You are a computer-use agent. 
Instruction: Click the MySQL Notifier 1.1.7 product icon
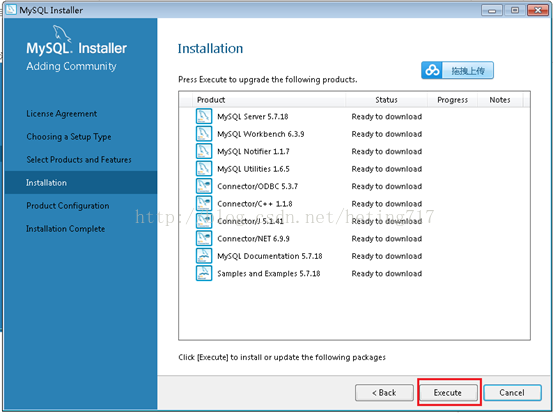[x=204, y=151]
